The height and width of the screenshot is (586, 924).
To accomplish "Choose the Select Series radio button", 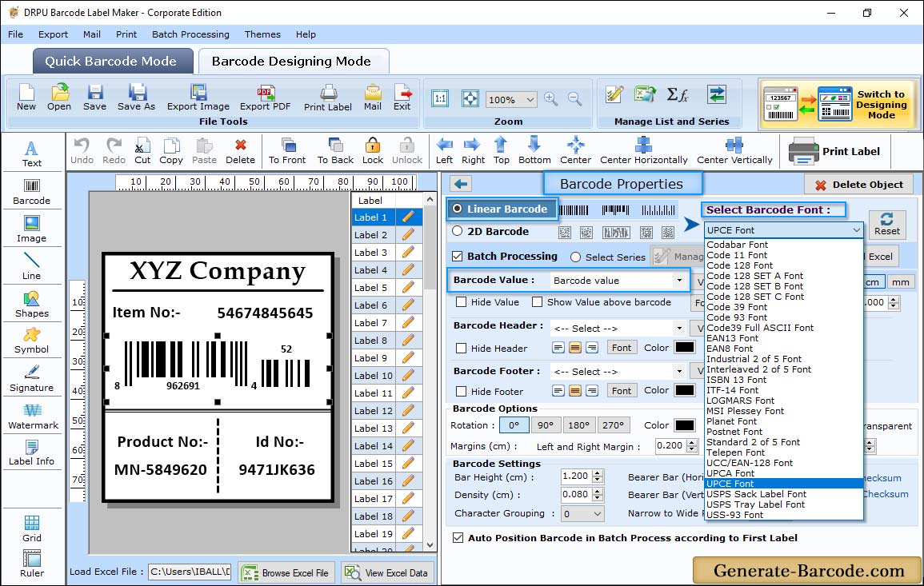I will (576, 257).
